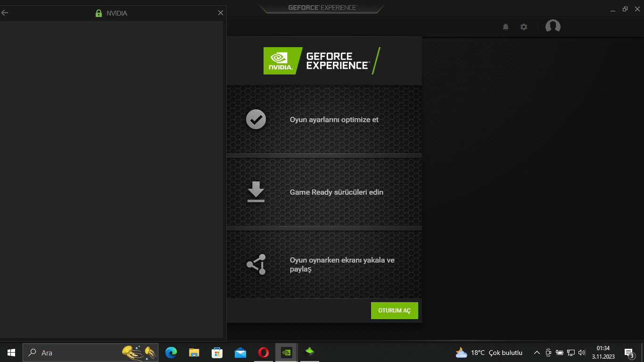This screenshot has width=644, height=362.
Task: Launch Microsoft Edge from the taskbar
Action: coord(171,353)
